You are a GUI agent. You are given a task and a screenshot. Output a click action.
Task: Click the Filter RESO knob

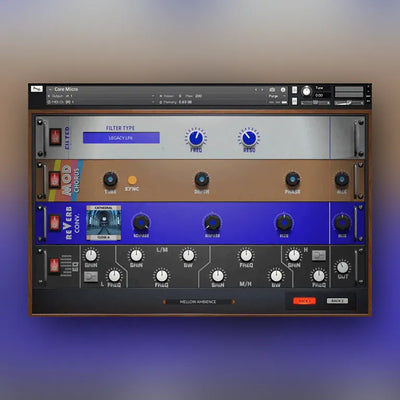pos(249,137)
